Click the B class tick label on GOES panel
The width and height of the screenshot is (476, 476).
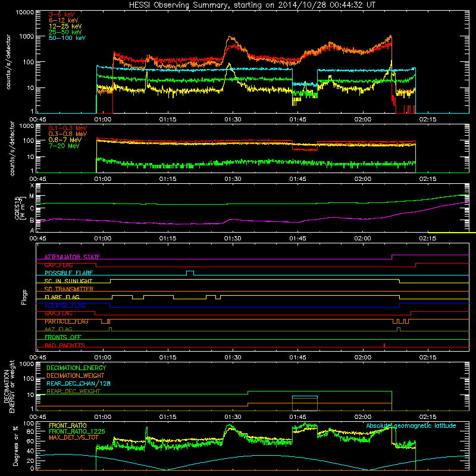coord(32,220)
